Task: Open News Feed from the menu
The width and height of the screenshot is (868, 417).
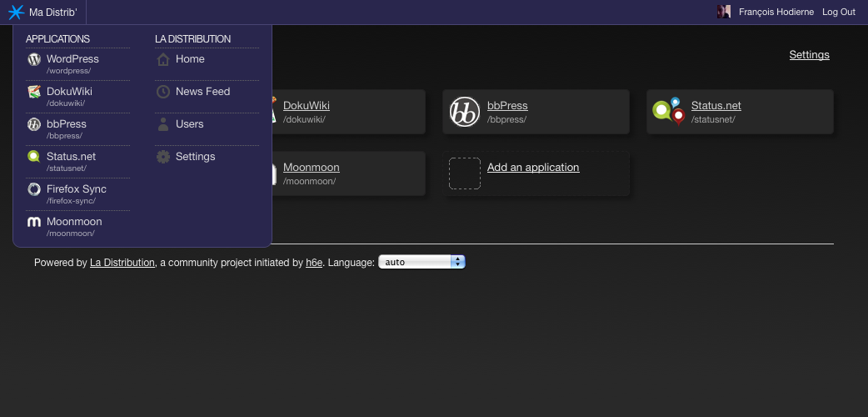Action: click(x=202, y=92)
